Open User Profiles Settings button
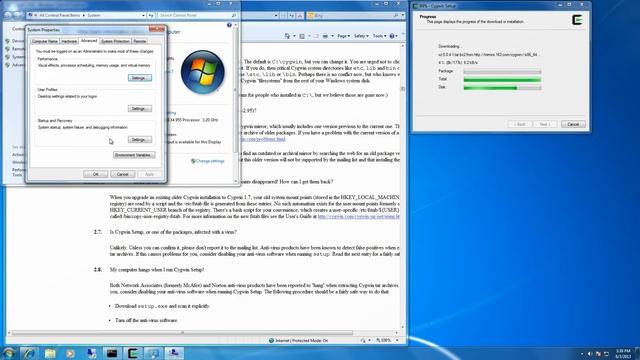This screenshot has height=360, width=640. pos(140,109)
